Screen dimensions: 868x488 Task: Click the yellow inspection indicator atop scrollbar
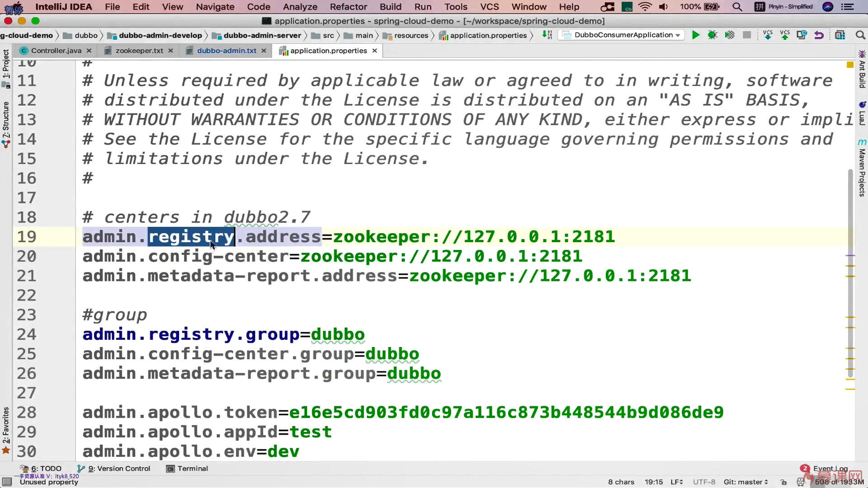point(850,65)
